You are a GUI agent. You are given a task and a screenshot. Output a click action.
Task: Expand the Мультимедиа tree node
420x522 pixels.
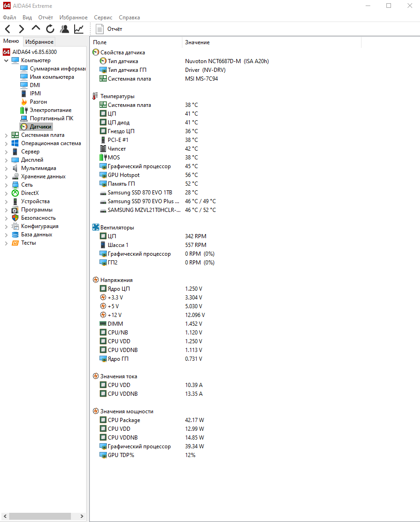pos(6,169)
